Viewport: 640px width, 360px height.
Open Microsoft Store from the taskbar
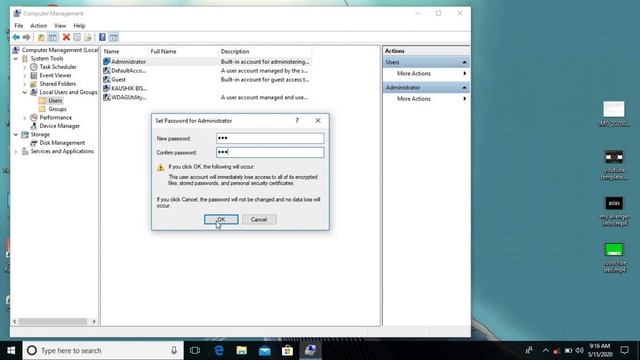287,351
